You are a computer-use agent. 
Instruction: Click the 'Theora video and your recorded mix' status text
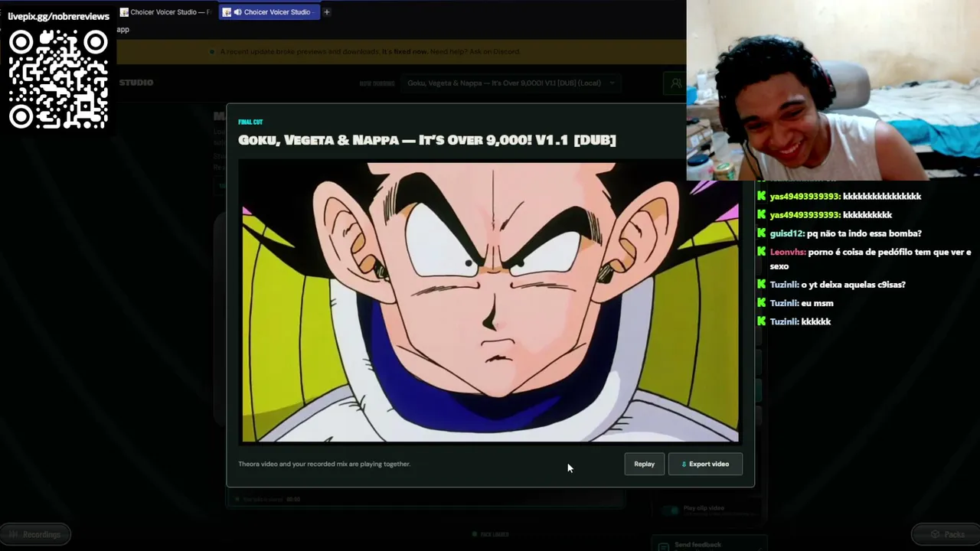[324, 464]
